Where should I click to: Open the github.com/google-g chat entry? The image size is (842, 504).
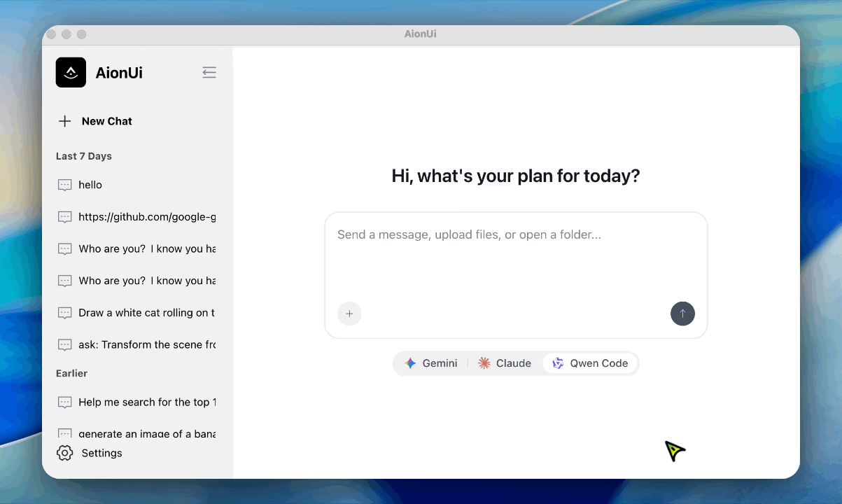click(x=137, y=217)
